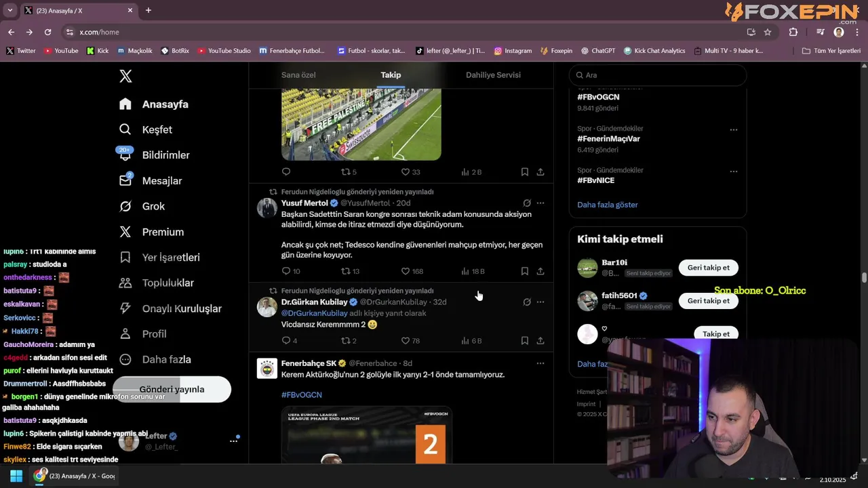
Task: Bookmark Yusuf Mertol's post
Action: click(x=525, y=271)
